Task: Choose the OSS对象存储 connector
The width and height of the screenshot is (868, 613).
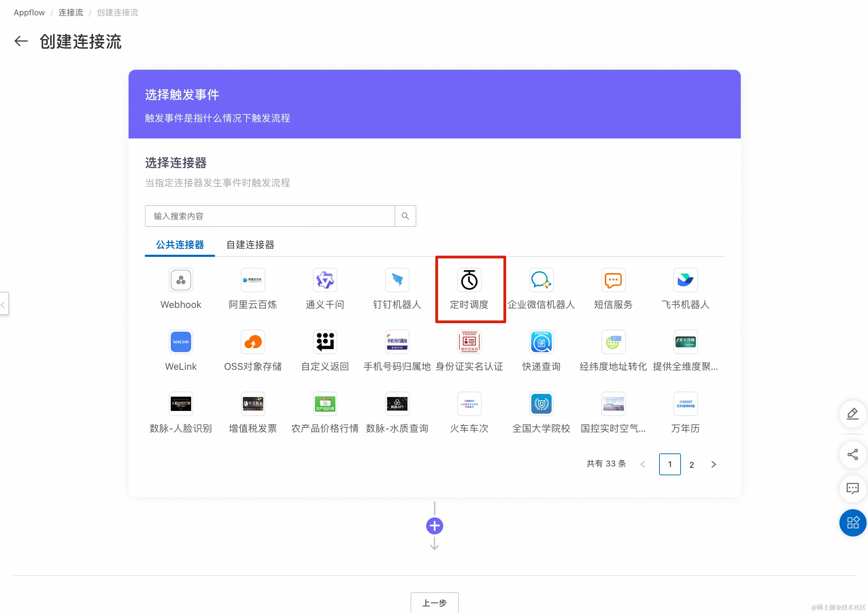Action: pos(252,342)
